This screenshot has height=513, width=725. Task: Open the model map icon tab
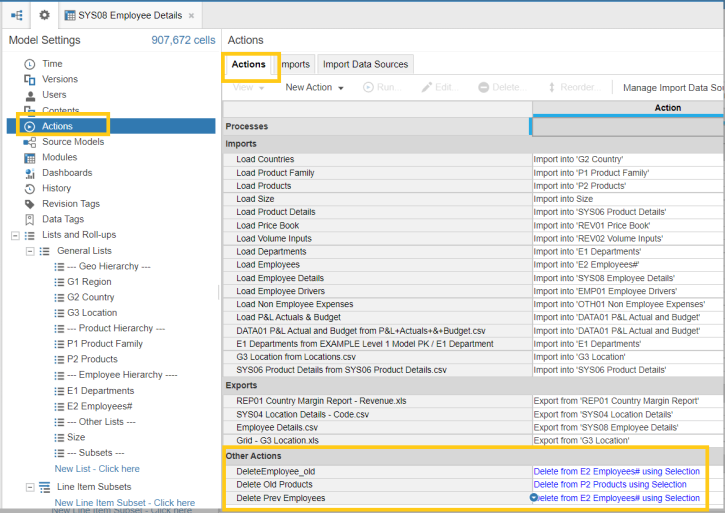click(17, 15)
